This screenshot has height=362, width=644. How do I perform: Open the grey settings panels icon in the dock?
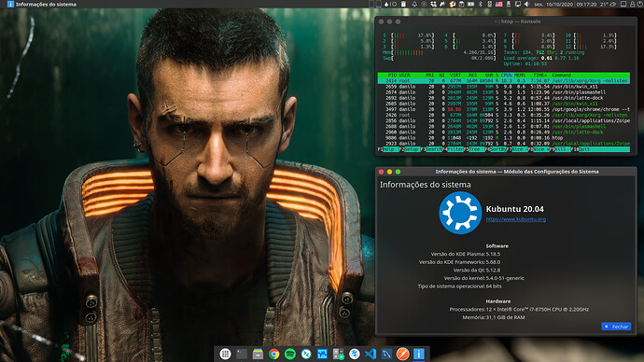pos(339,354)
